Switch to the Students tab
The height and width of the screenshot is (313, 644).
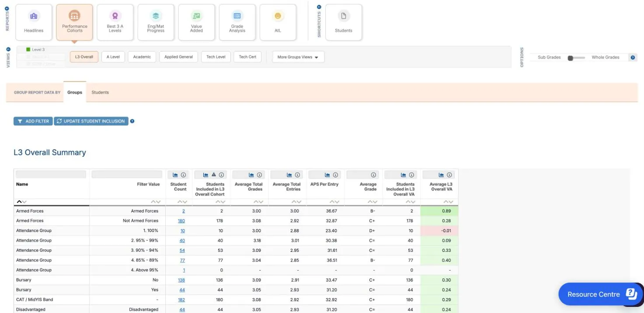[100, 92]
